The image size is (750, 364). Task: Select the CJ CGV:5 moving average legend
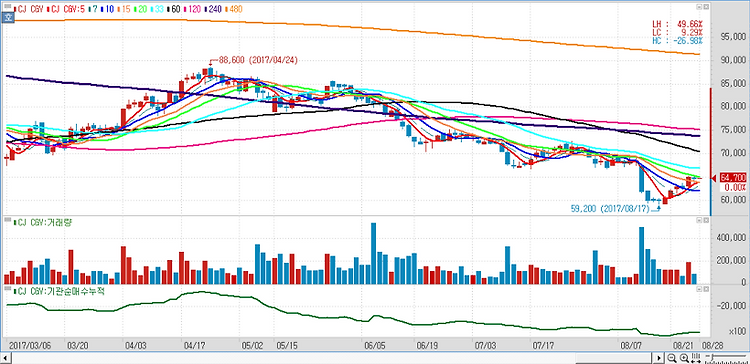(x=66, y=9)
